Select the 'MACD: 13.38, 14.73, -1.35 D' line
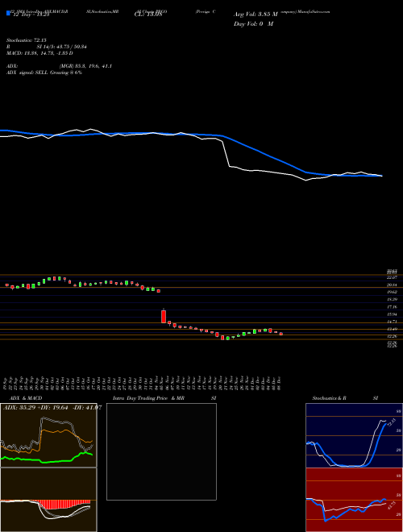 coord(39,53)
